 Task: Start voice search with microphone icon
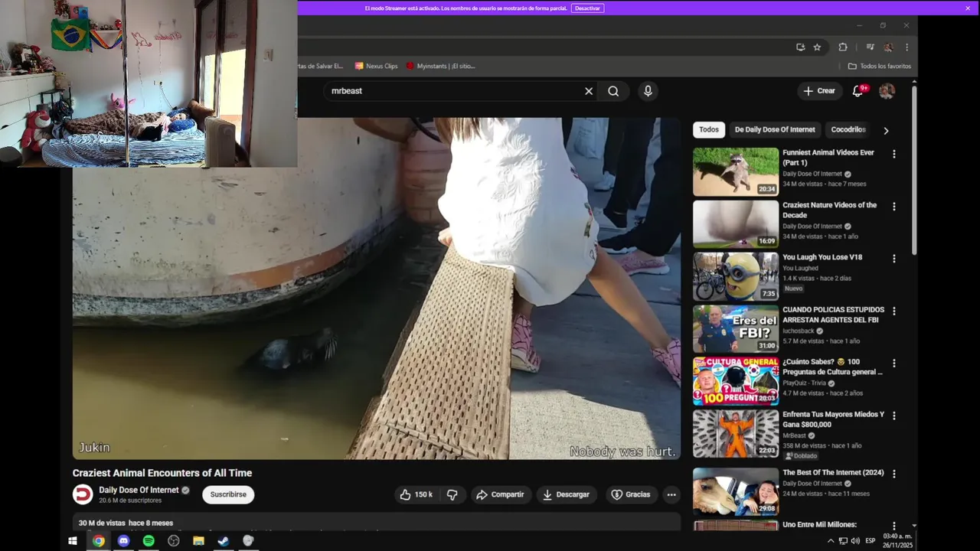click(x=648, y=91)
